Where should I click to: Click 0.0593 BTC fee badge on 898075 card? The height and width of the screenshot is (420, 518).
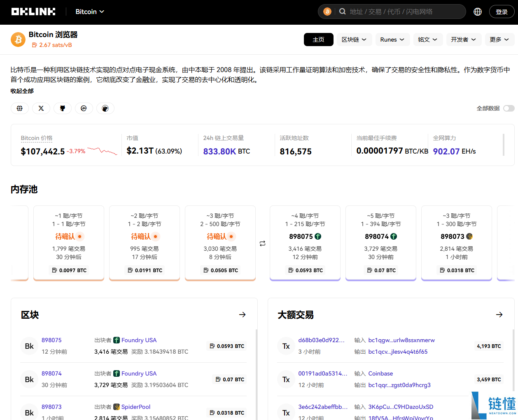point(305,270)
